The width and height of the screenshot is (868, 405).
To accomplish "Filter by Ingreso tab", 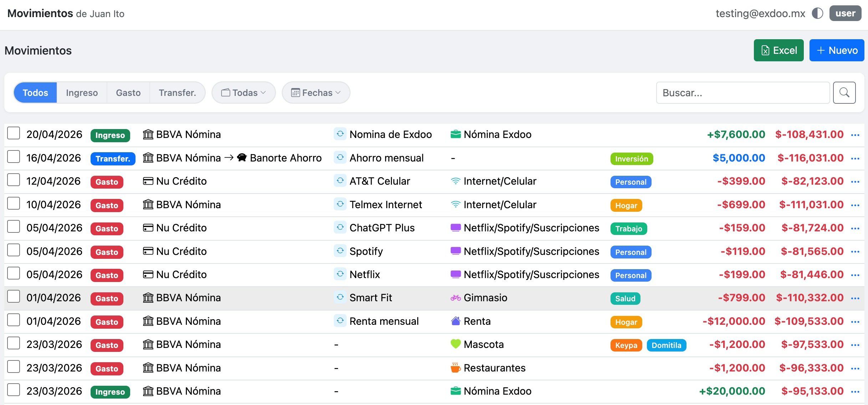I will pos(82,93).
